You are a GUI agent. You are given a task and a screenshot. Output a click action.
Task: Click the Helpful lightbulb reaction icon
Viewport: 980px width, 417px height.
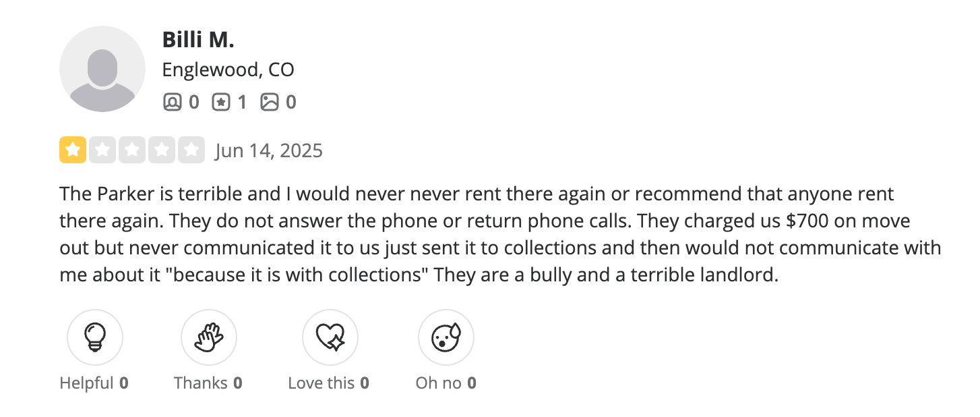coord(94,337)
